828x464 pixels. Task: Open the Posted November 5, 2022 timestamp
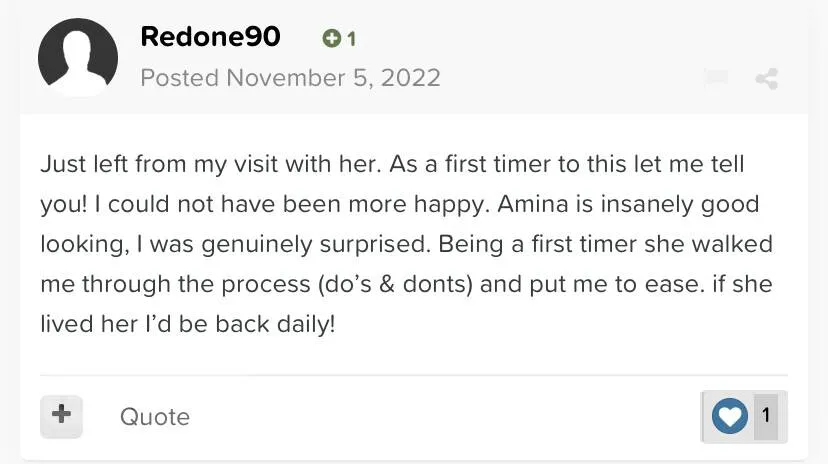(290, 77)
